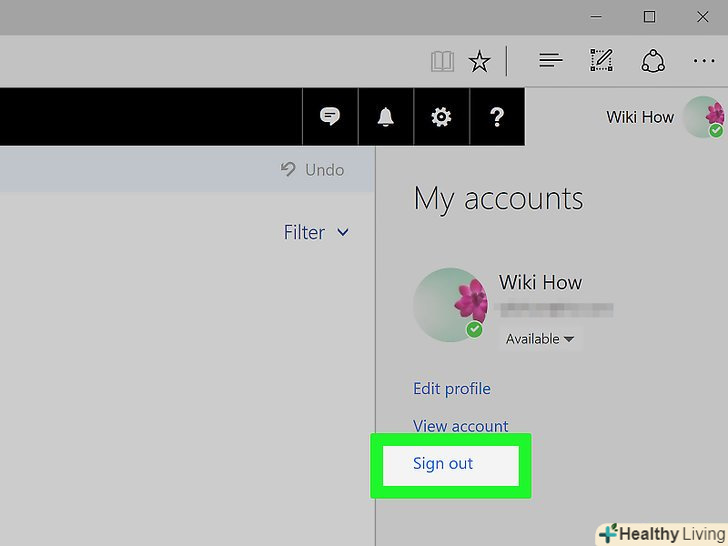Open the Make a Web Note icon

[x=601, y=60]
